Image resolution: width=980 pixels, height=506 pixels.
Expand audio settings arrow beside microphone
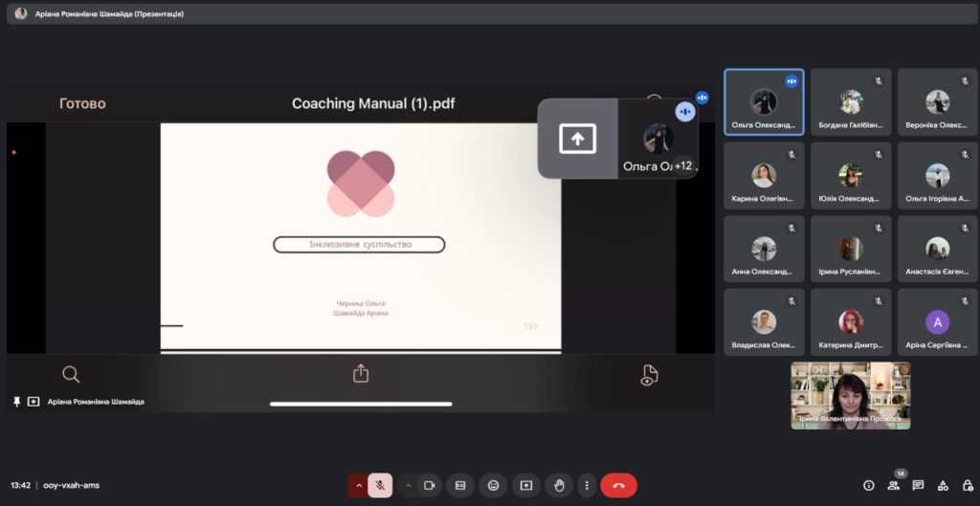tap(359, 485)
